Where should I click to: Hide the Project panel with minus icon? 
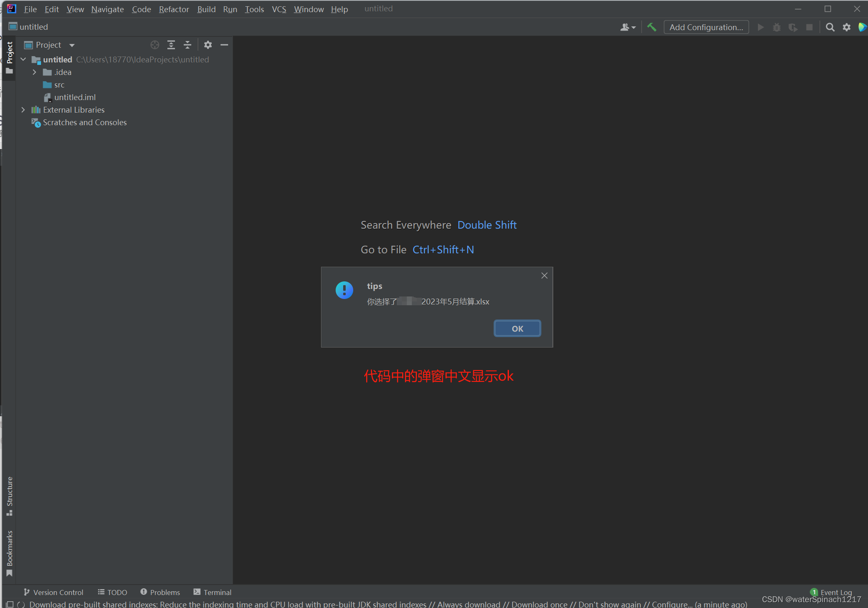tap(224, 45)
